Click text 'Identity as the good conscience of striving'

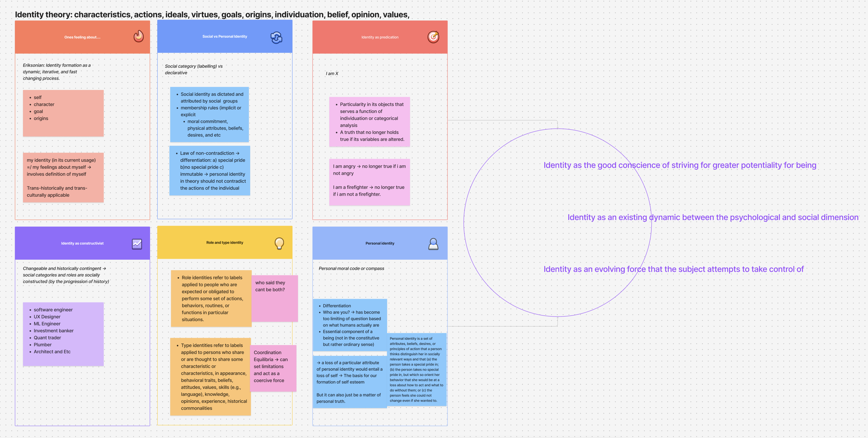pos(680,165)
